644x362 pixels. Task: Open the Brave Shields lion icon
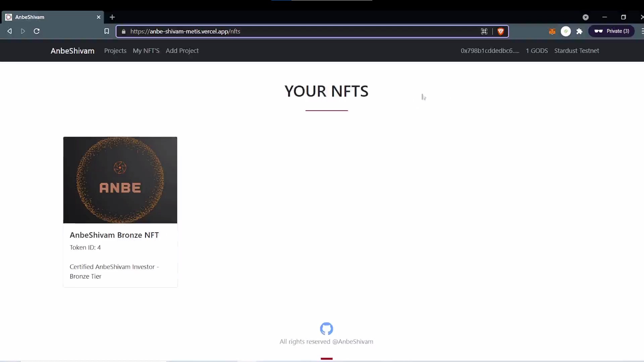pos(500,31)
